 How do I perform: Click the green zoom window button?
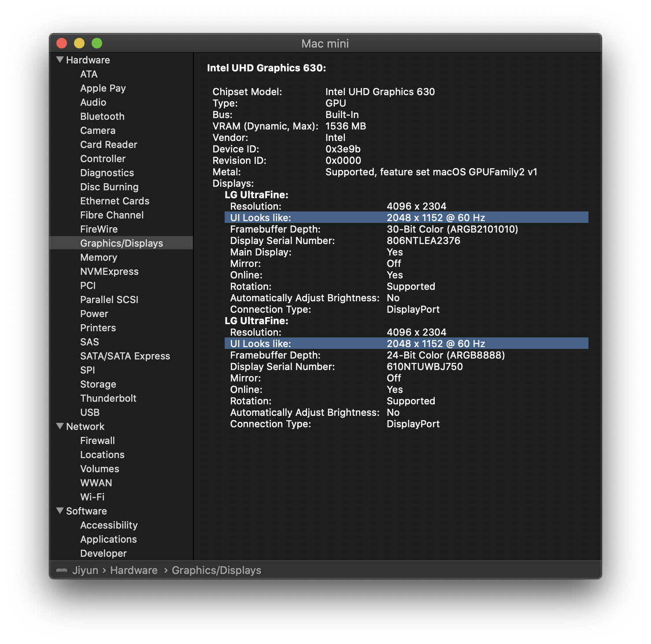(97, 43)
